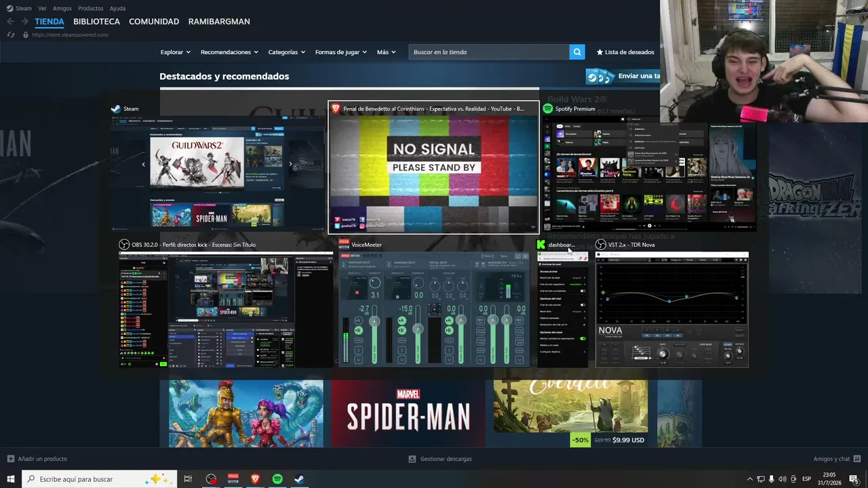Open Steam from the taskbar
868x488 pixels.
[x=299, y=479]
